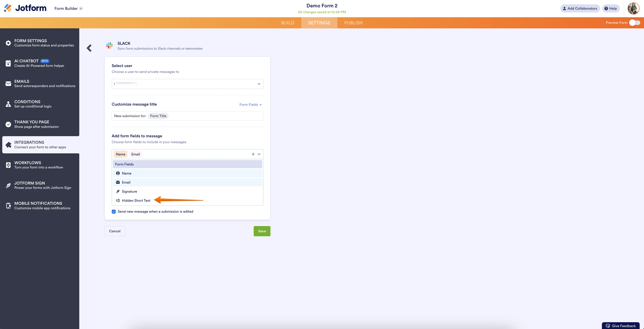This screenshot has height=329, width=644.
Task: Select the Thank You Page icon
Action: point(8,124)
